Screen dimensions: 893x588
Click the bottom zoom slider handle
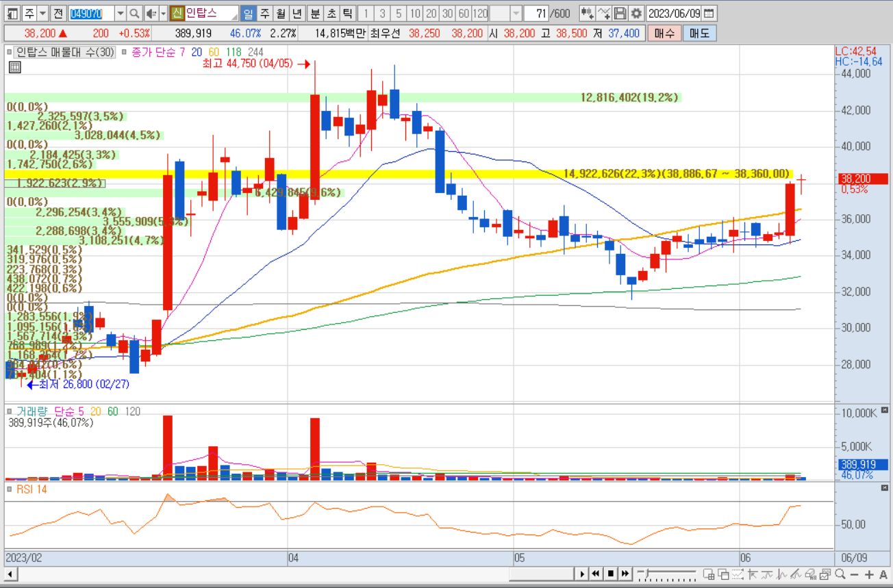(x=646, y=572)
